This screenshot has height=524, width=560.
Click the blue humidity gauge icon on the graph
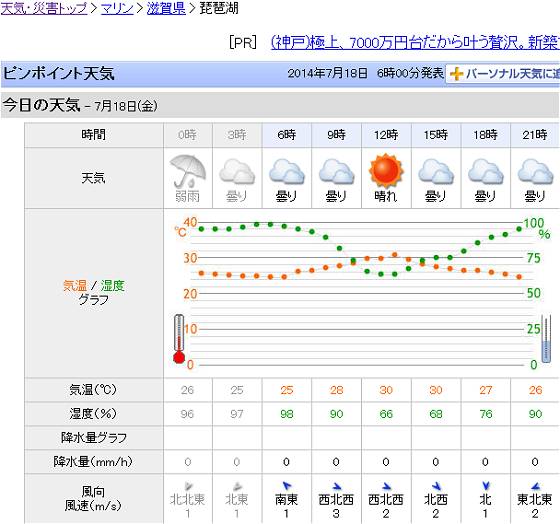(x=546, y=339)
